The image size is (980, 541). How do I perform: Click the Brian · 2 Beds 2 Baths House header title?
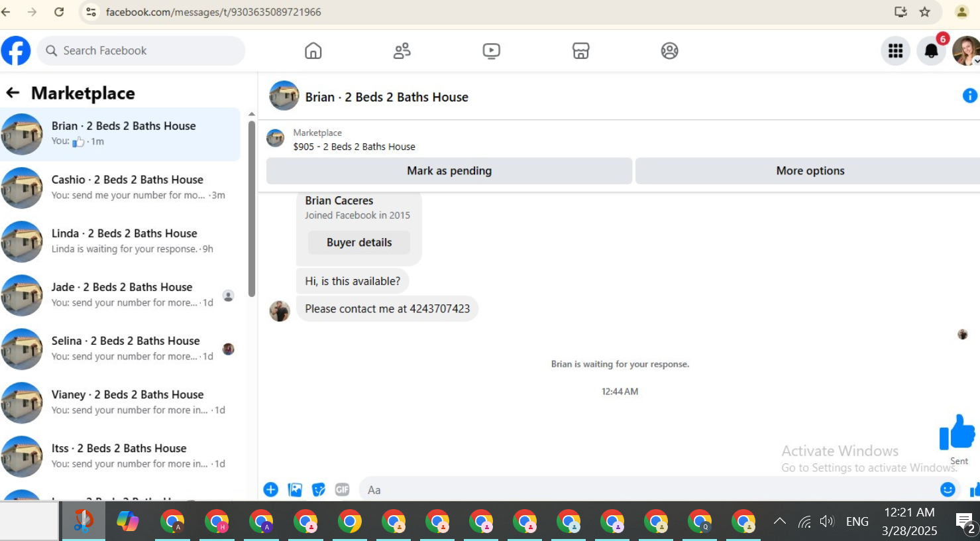pos(387,97)
